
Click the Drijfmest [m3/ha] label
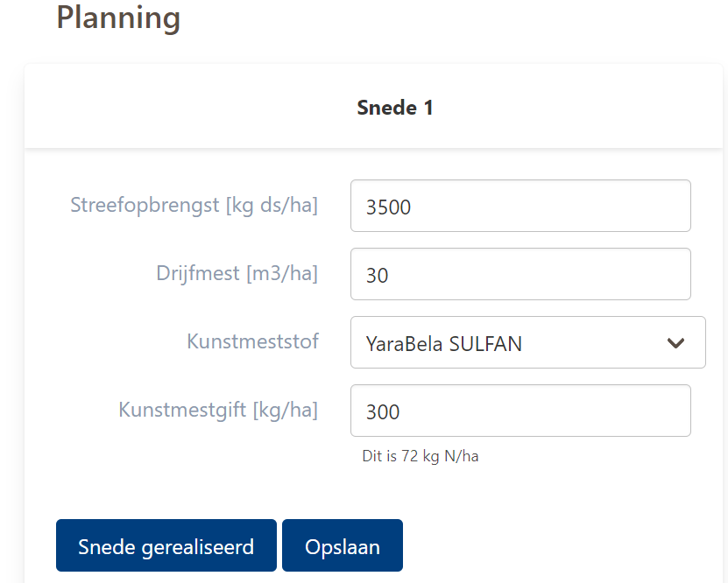pos(237,273)
